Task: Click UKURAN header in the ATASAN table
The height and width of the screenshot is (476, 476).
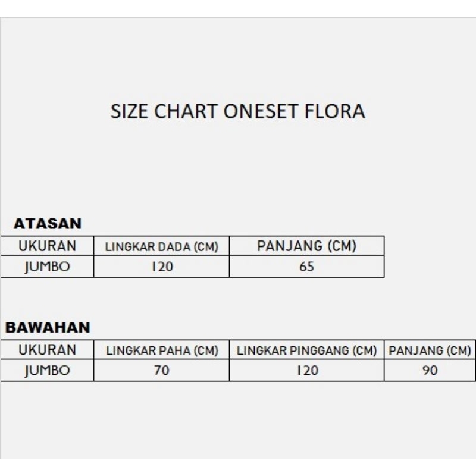Action: point(47,246)
